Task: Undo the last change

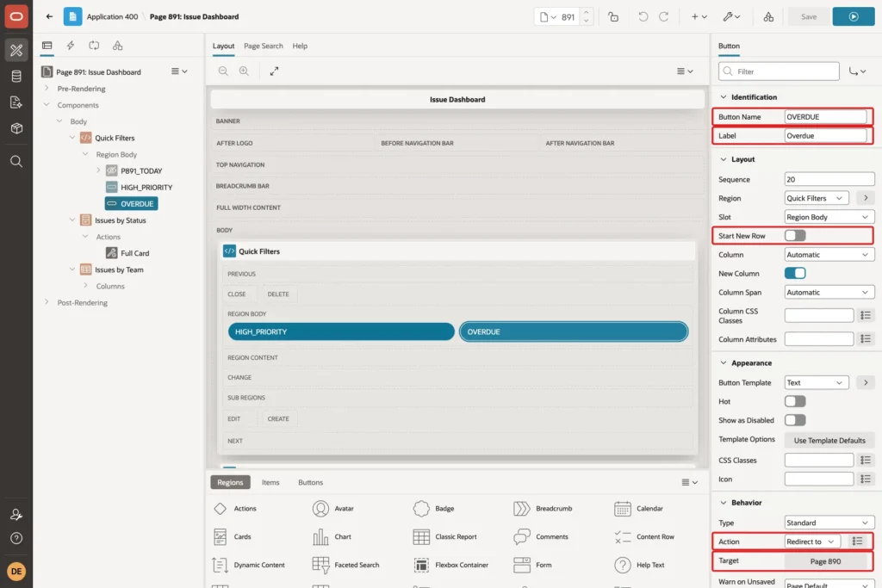Action: point(643,17)
